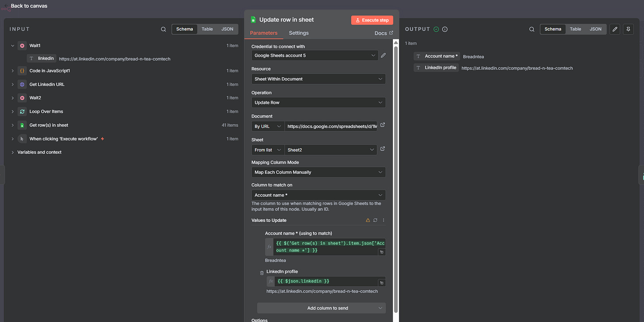Select the INPUT Schema view
Image resolution: width=644 pixels, height=322 pixels.
184,29
